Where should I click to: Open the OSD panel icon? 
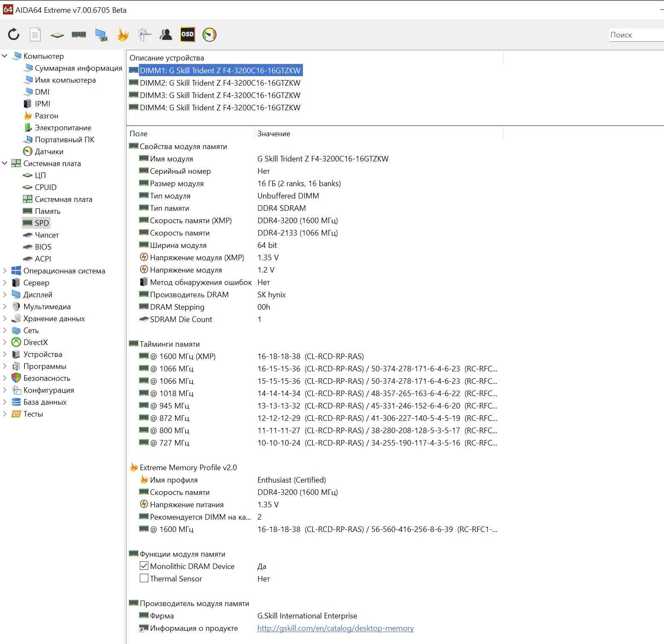tap(188, 34)
